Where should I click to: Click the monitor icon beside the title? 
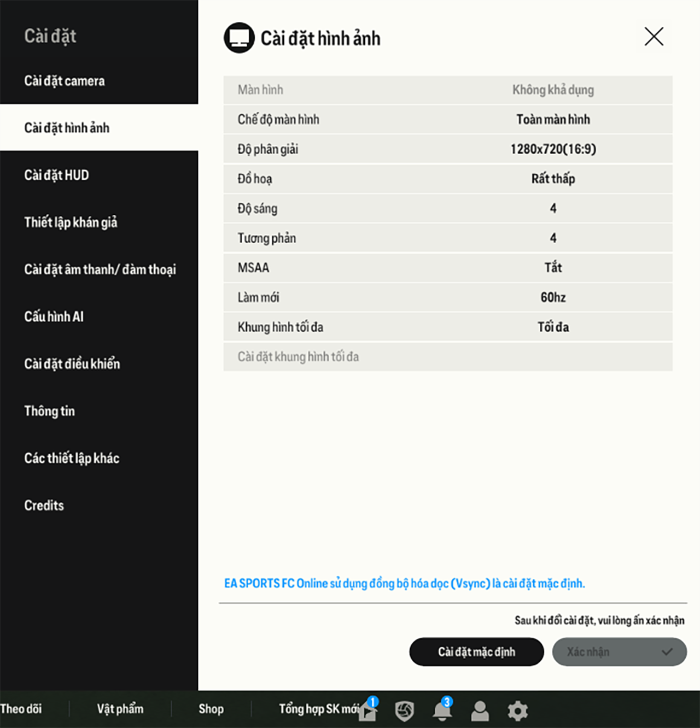point(239,38)
